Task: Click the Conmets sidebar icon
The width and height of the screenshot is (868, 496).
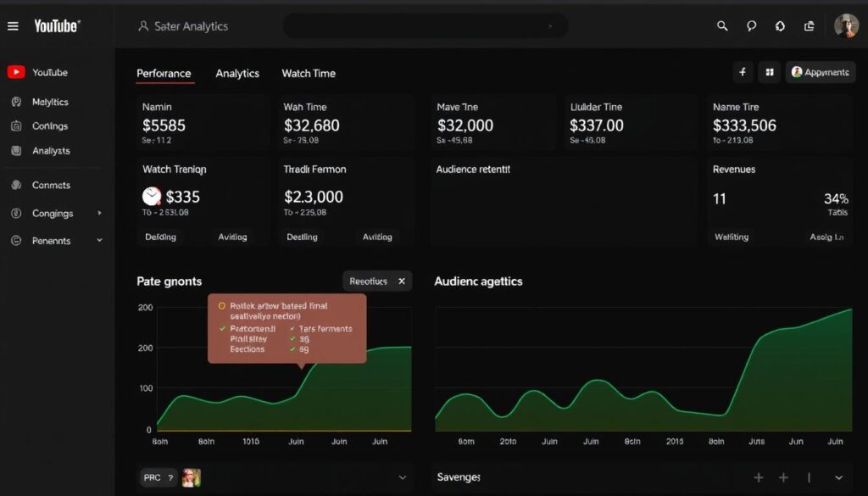Action: click(x=15, y=185)
